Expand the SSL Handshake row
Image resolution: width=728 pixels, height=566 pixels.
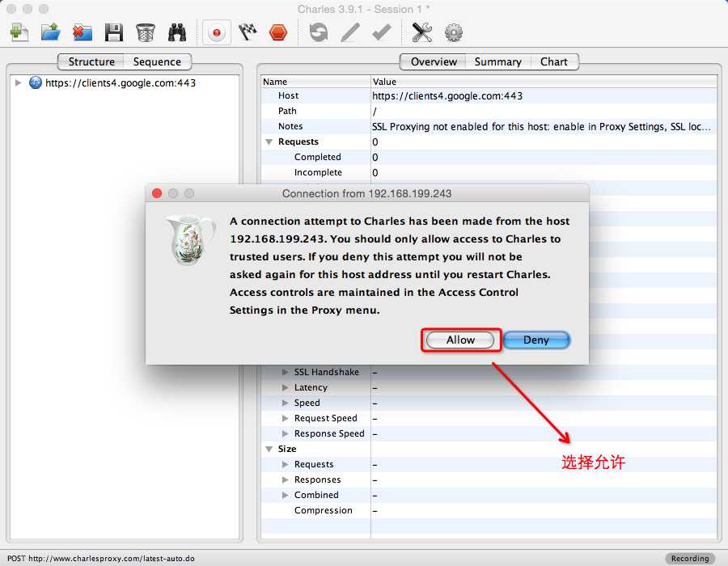click(x=285, y=372)
